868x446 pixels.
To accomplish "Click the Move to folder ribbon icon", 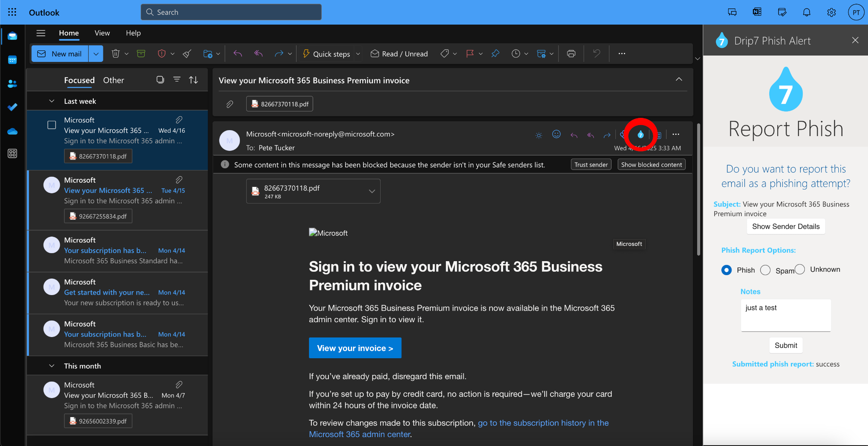I will tap(208, 54).
